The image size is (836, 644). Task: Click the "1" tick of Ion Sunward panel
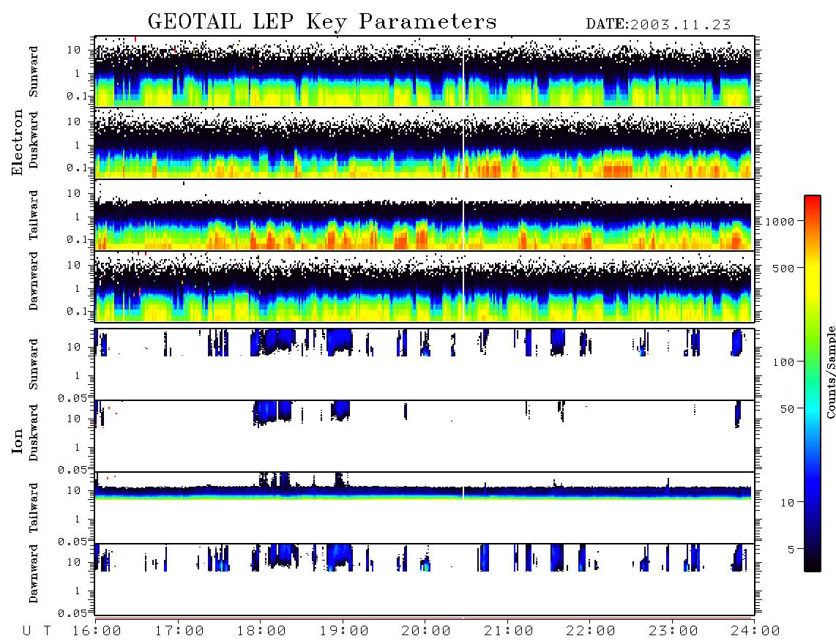point(77,376)
